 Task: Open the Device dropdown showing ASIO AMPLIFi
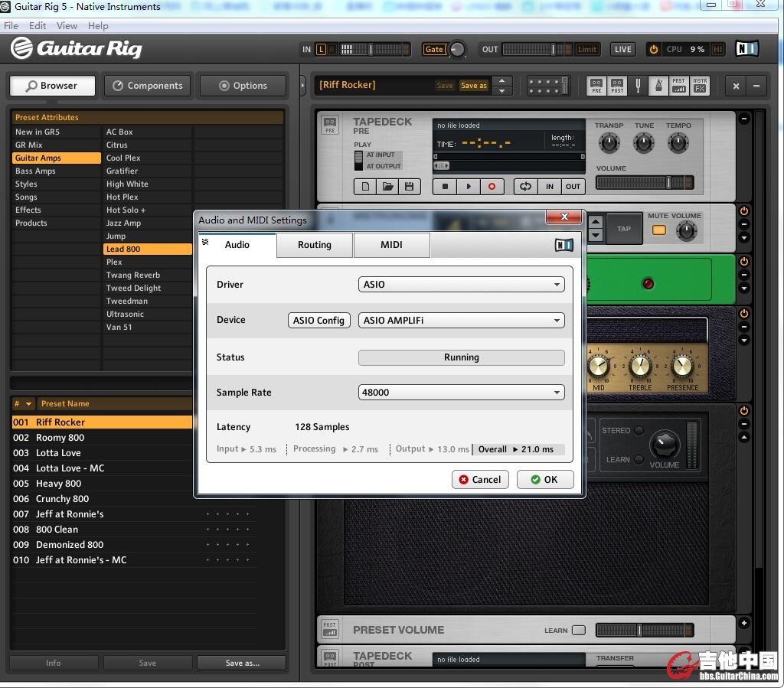coord(461,320)
